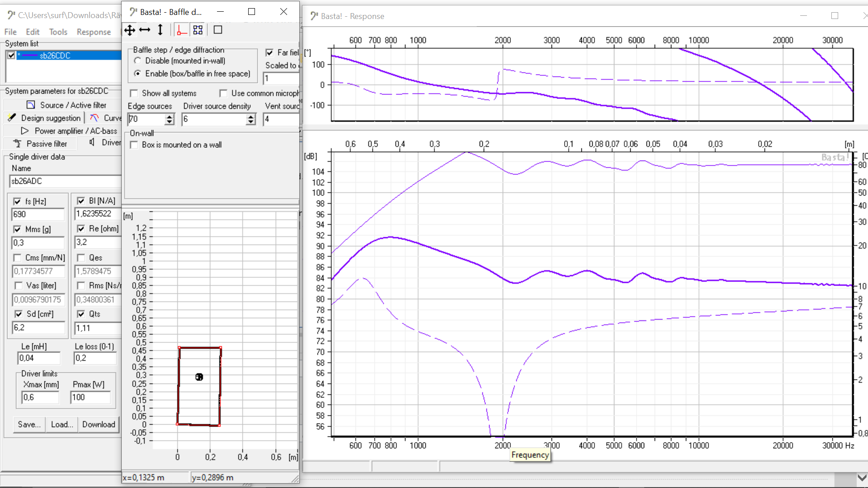This screenshot has height=488, width=868.
Task: Enable the Qes checkbox
Action: pyautogui.click(x=81, y=258)
